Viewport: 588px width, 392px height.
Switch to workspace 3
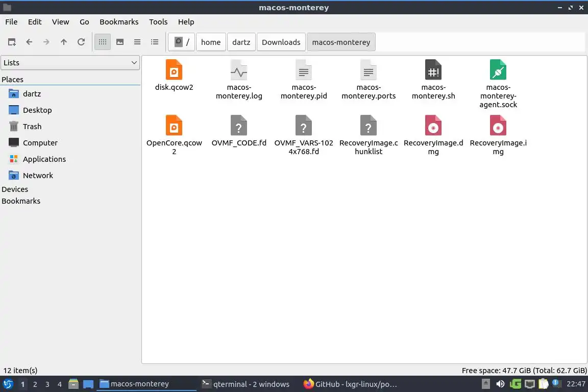47,384
